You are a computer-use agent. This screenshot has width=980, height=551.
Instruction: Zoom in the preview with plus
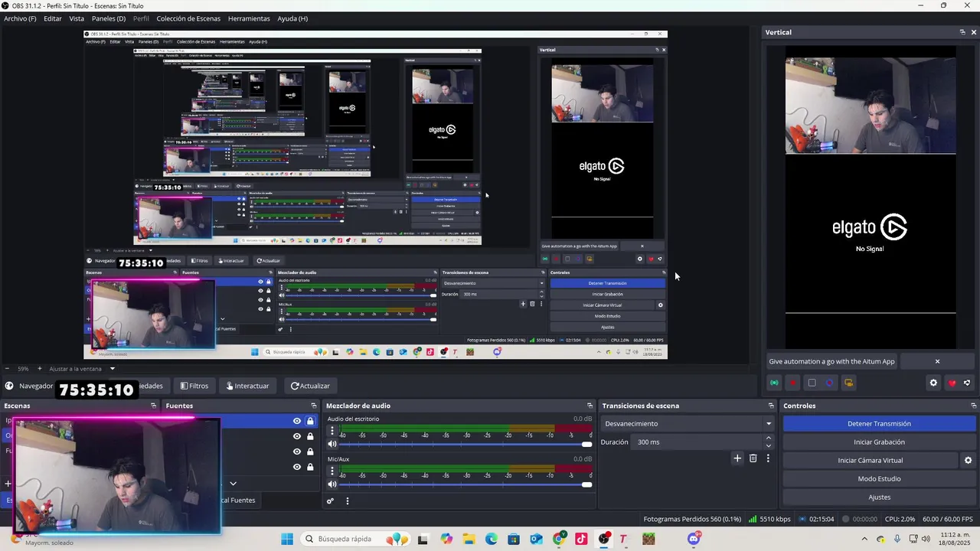tap(40, 369)
